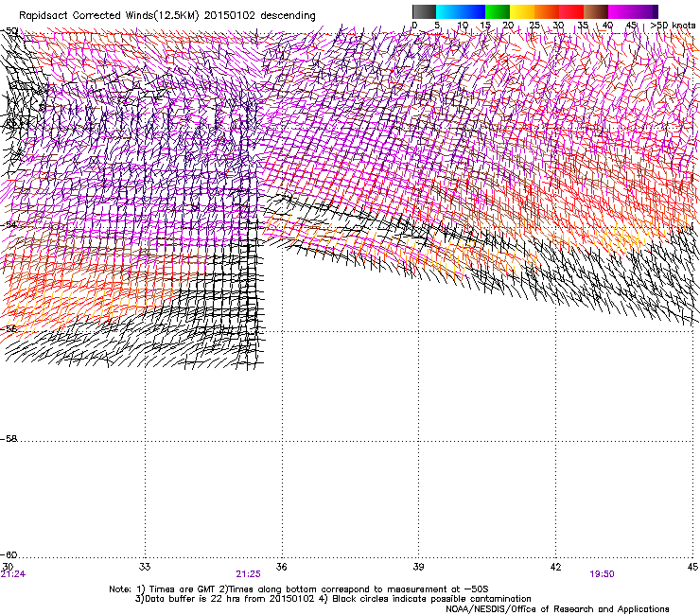The height and width of the screenshot is (615, 700).
Task: Click the blue 10-15 knots legend swatch
Action: pyautogui.click(x=473, y=11)
